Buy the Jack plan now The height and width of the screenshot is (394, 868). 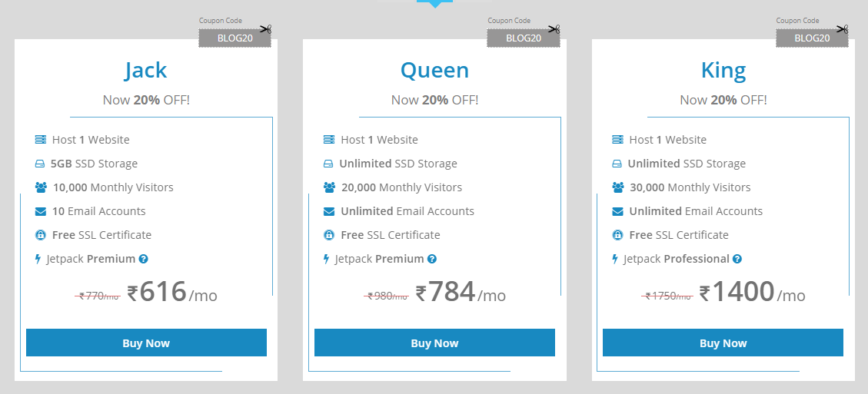[x=146, y=343]
